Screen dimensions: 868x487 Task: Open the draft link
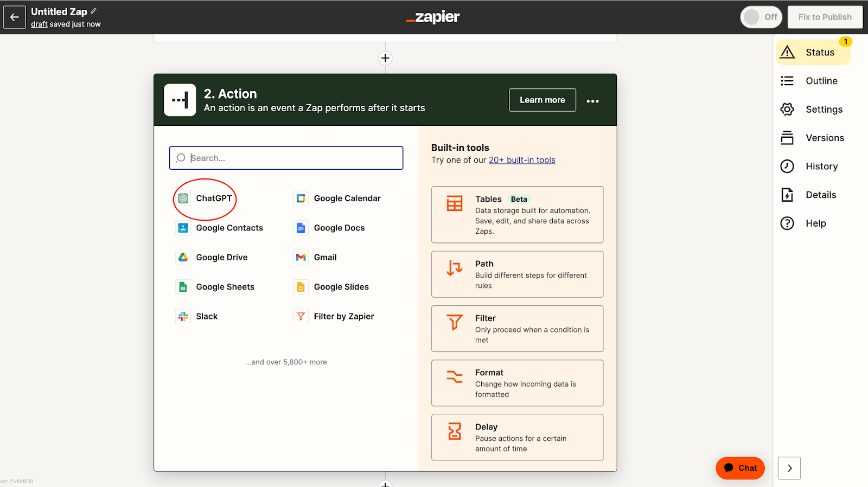39,24
